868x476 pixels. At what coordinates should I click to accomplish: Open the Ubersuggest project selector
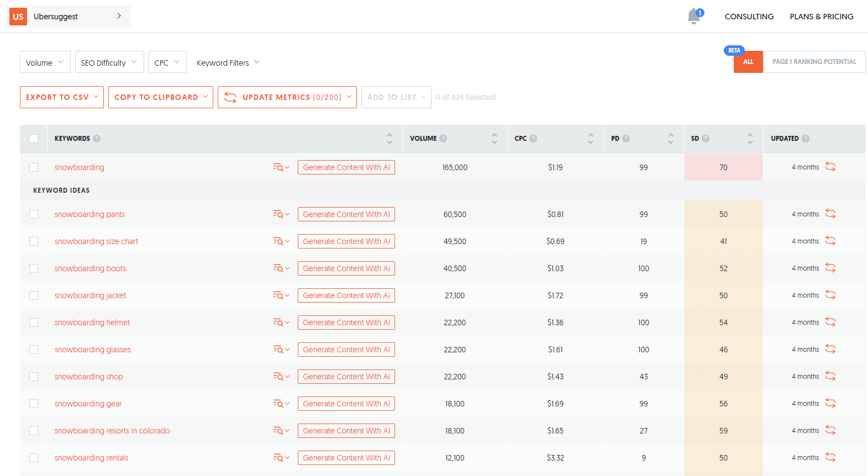click(68, 17)
